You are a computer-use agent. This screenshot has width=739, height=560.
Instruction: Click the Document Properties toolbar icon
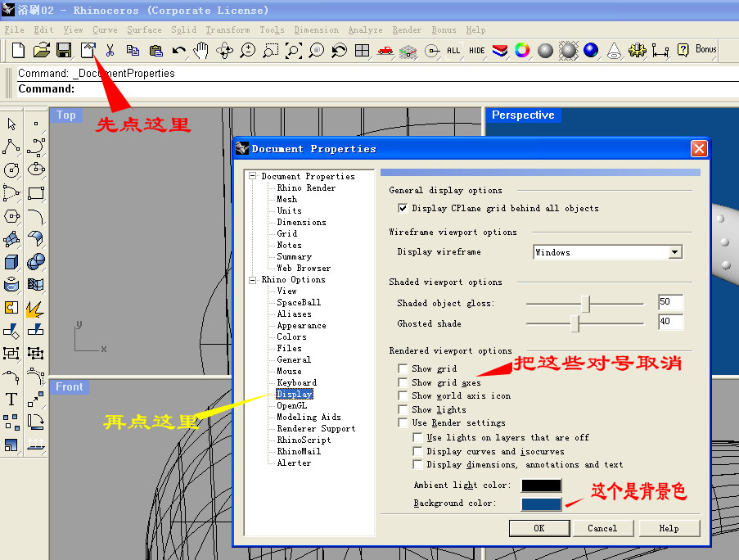[87, 51]
